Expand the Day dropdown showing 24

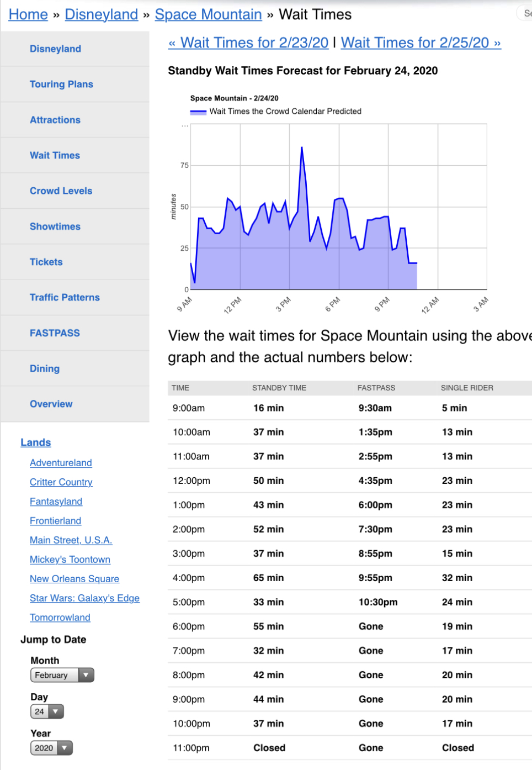pos(47,711)
